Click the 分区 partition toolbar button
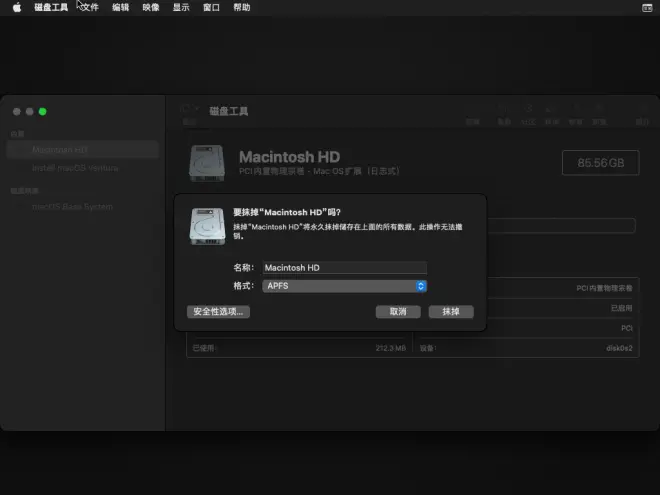660x495 pixels. click(x=529, y=115)
